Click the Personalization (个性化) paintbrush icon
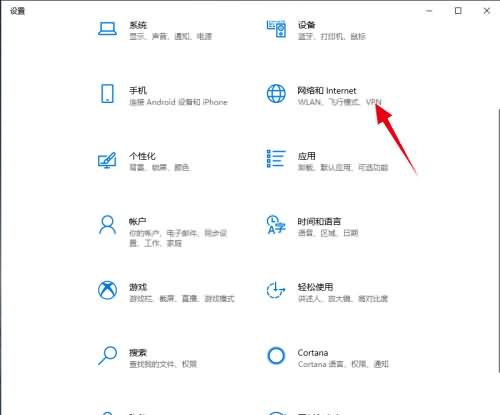 tap(107, 160)
